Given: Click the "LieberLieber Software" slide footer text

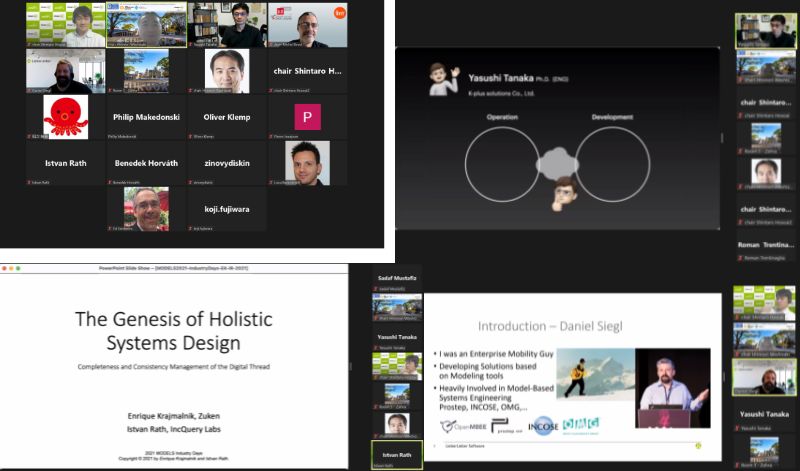Looking at the screenshot, I should click(x=465, y=446).
